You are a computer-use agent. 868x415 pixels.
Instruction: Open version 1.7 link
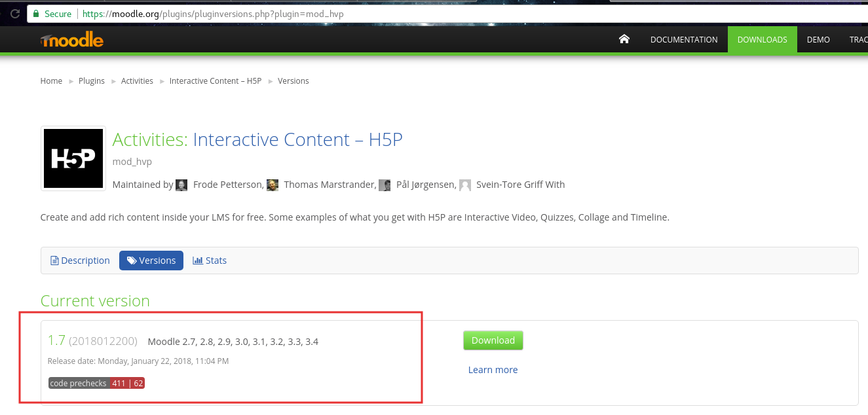[x=56, y=340]
